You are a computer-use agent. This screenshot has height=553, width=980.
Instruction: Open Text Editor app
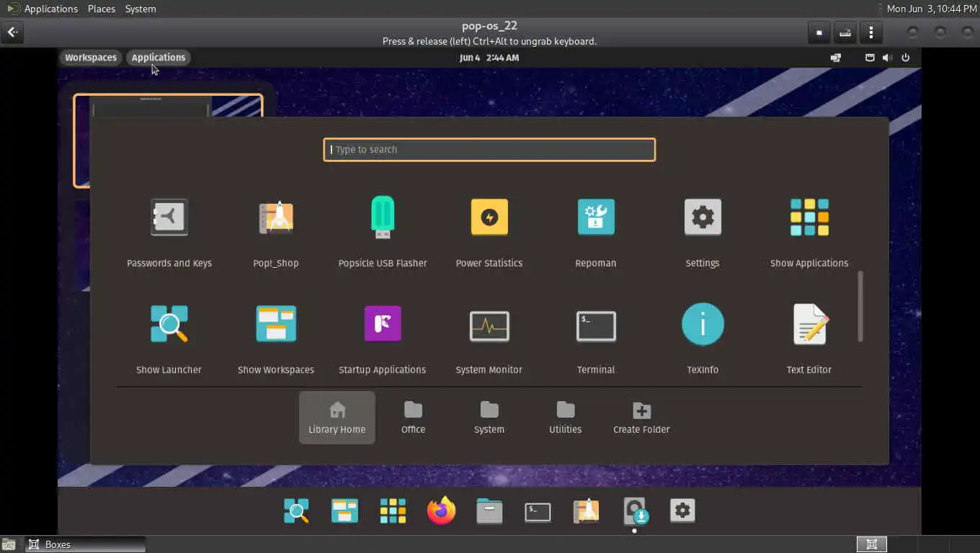pyautogui.click(x=809, y=339)
